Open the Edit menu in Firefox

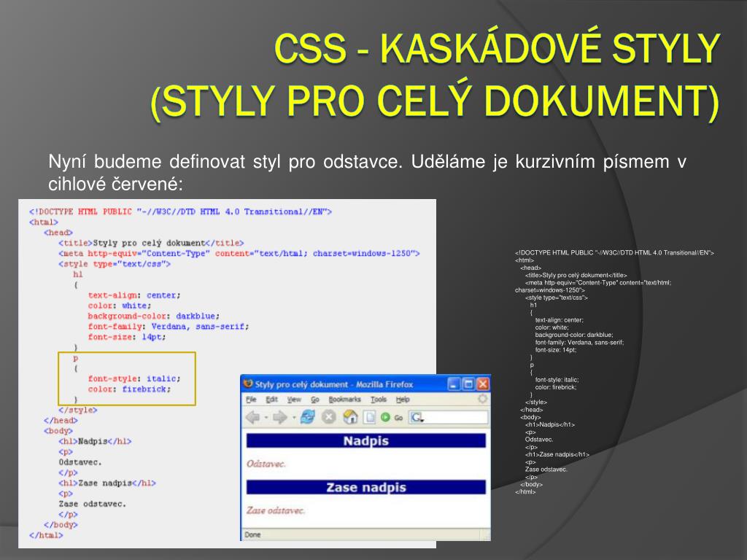click(271, 400)
